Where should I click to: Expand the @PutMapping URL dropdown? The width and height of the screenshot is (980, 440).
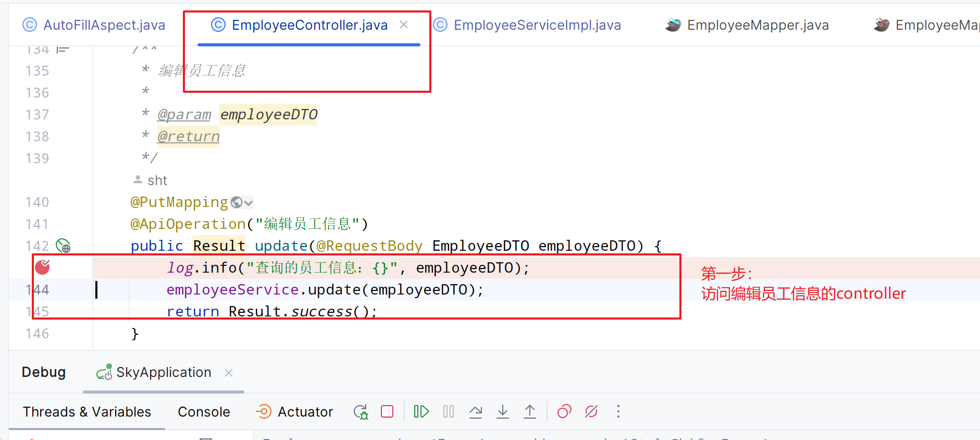coord(242,202)
